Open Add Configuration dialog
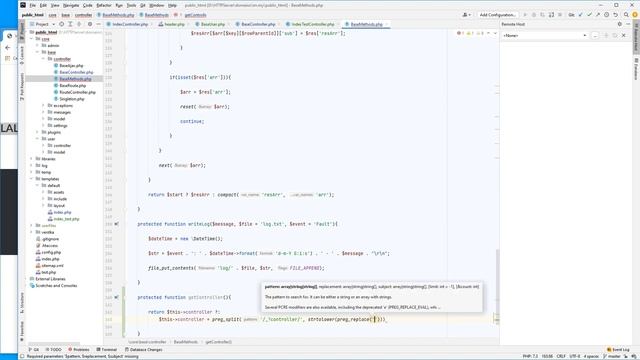 tap(497, 15)
